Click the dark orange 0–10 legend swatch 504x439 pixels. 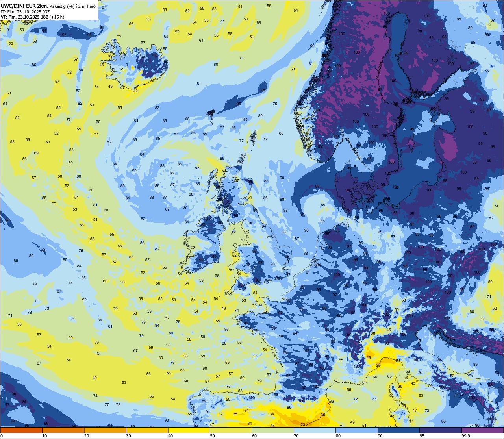pos(21,430)
